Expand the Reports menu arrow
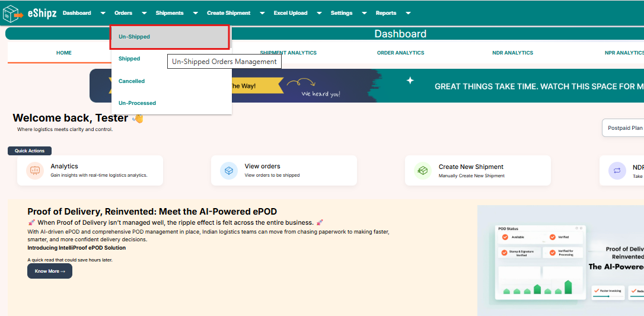The width and height of the screenshot is (644, 316). (408, 13)
